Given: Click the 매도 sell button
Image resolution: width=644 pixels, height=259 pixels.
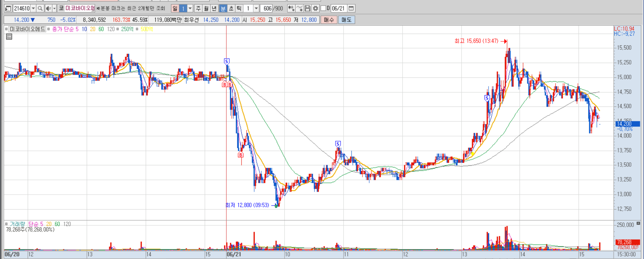Looking at the screenshot, I should (346, 20).
